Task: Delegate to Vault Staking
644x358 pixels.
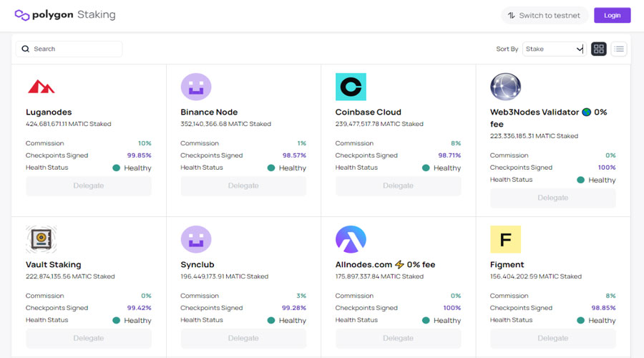Action: (x=89, y=338)
